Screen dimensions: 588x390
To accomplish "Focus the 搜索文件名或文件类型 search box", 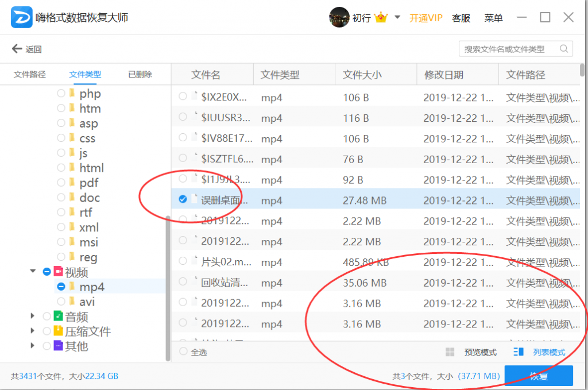I will pyautogui.click(x=516, y=49).
